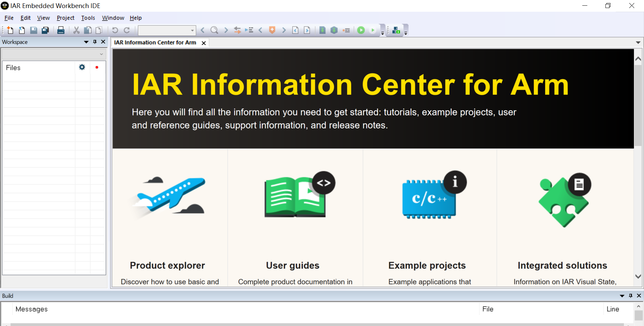
Task: Click the red dot column header
Action: coord(97,67)
